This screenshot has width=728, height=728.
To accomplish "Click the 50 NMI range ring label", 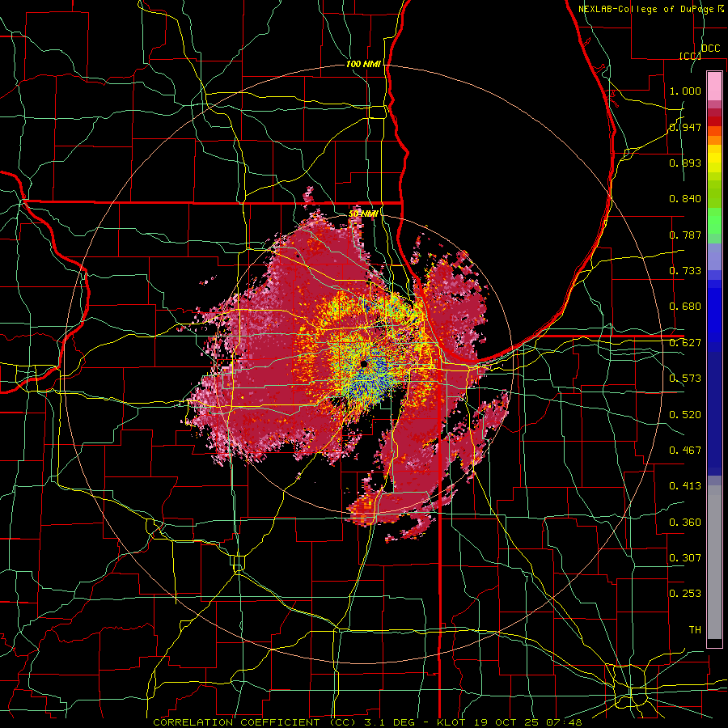I will 363,214.
